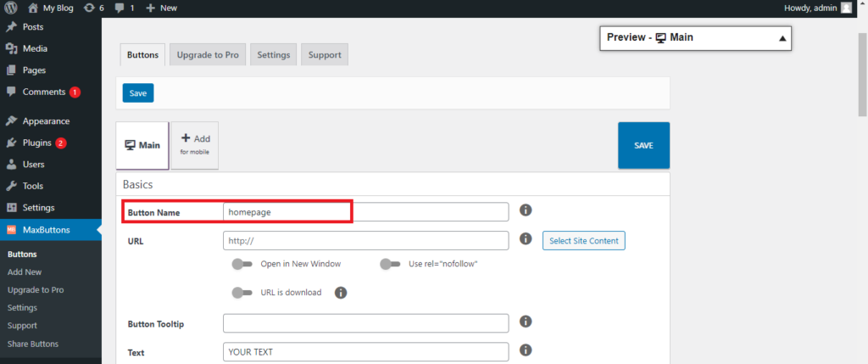
Task: Open Tools in the sidebar
Action: (33, 186)
